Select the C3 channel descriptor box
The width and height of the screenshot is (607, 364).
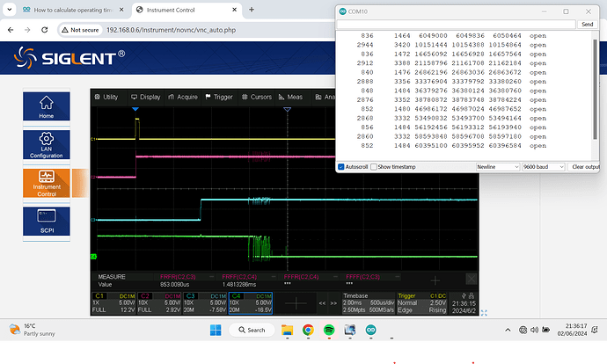(205, 302)
